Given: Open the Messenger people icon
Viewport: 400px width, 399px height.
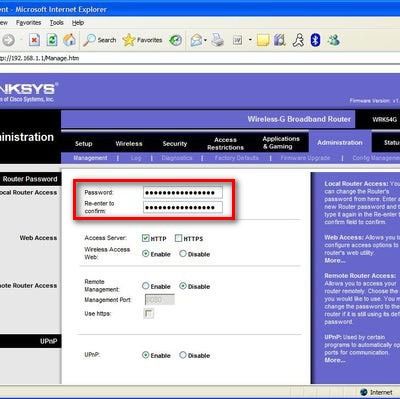Looking at the screenshot, I should 333,40.
